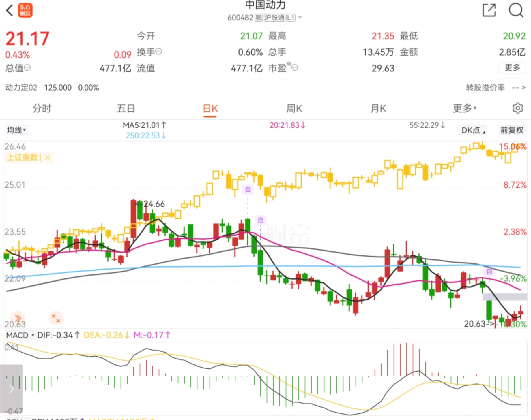Tap the share export icon
531x420 pixels.
coord(489,10)
